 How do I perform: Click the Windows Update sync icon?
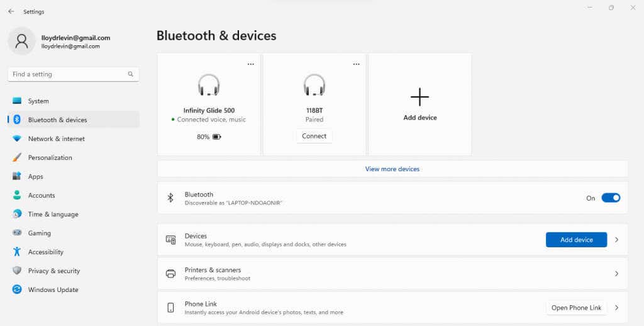coord(17,289)
